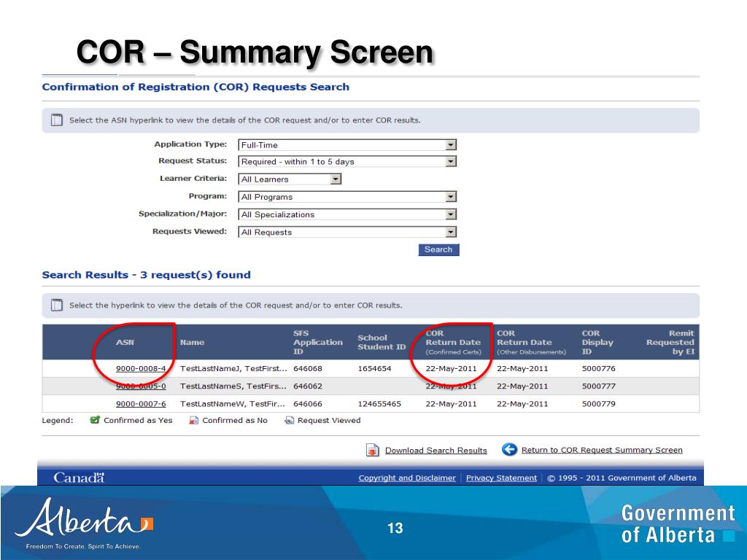This screenshot has height=560, width=747.
Task: Click Return to COR Request Summary Screen
Action: pyautogui.click(x=602, y=450)
